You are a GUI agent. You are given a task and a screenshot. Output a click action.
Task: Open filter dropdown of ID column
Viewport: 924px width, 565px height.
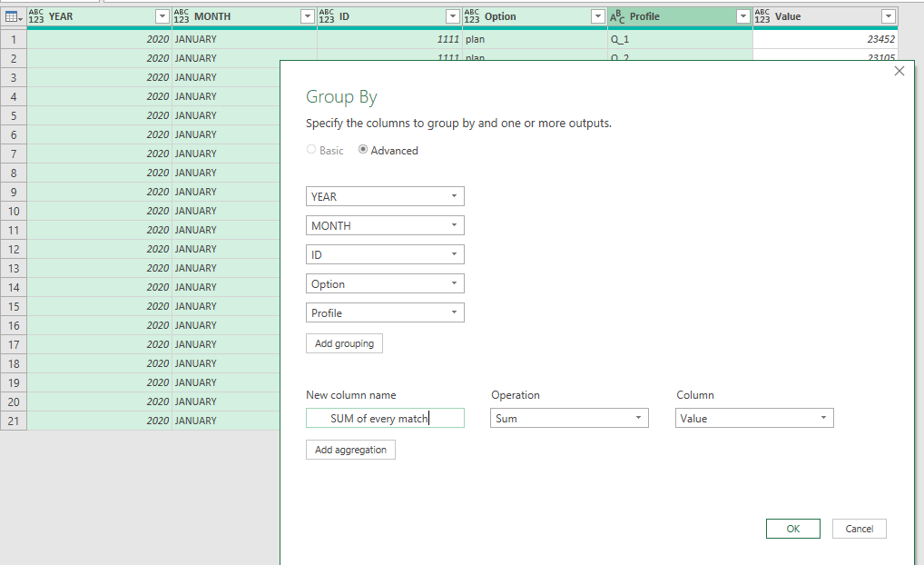tap(453, 16)
